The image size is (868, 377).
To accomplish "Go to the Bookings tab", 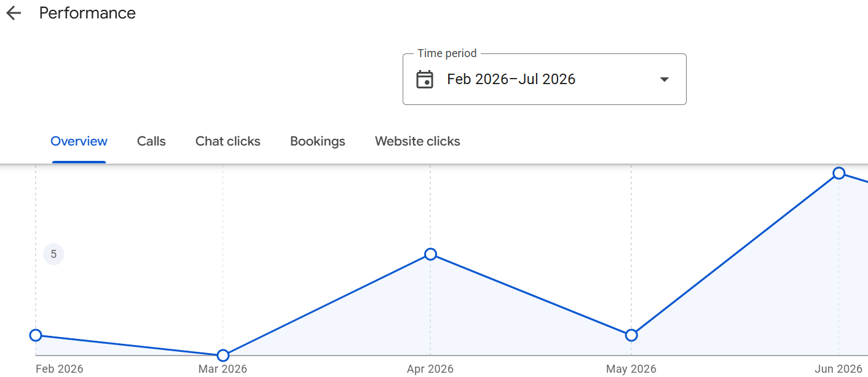I will click(318, 141).
